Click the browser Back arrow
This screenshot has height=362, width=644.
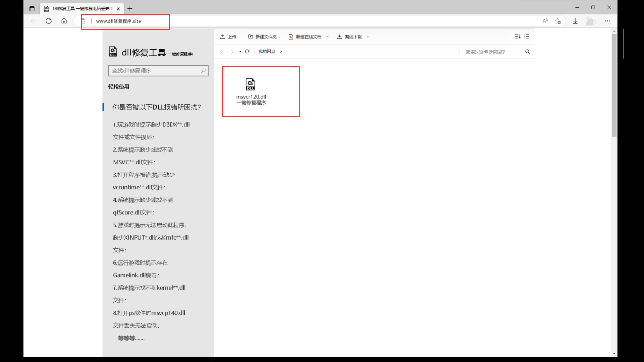pyautogui.click(x=33, y=21)
